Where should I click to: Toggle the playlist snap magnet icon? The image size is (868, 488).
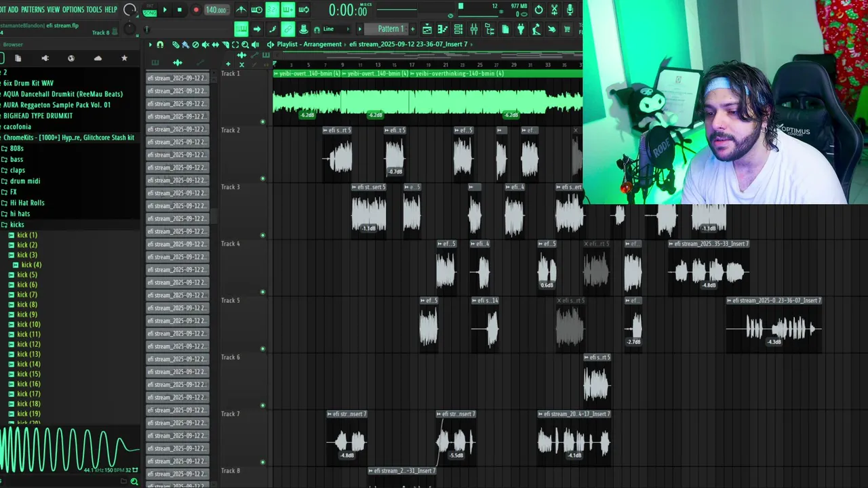click(x=159, y=44)
